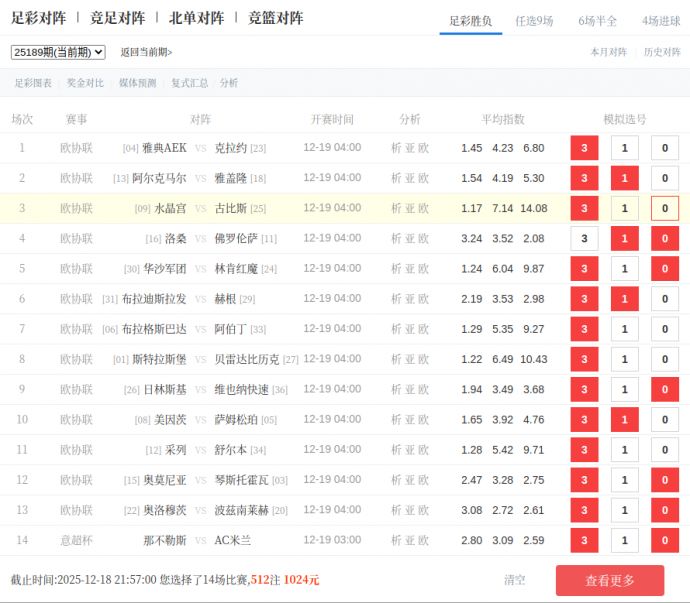
Task: Click the 返回当前期 link
Action: pyautogui.click(x=146, y=52)
